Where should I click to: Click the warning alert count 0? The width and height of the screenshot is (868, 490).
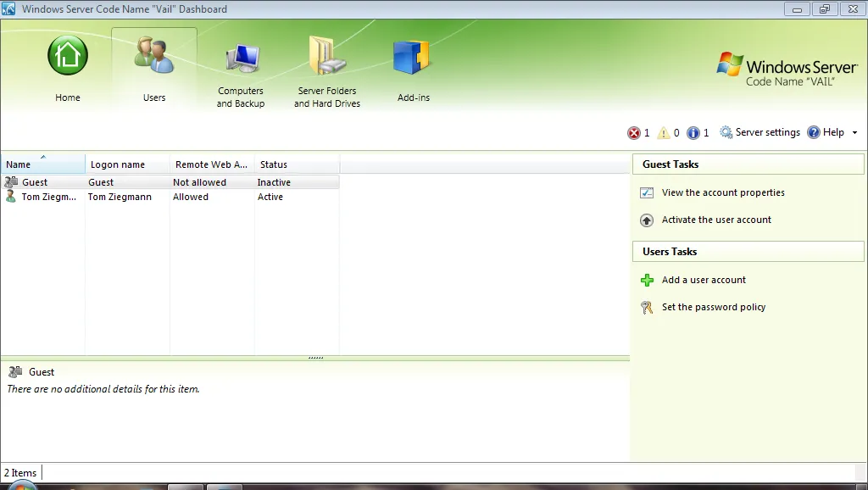click(x=676, y=133)
